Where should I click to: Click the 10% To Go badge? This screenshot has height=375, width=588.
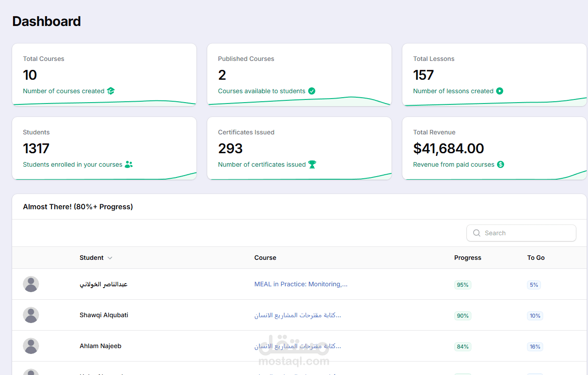pos(535,316)
